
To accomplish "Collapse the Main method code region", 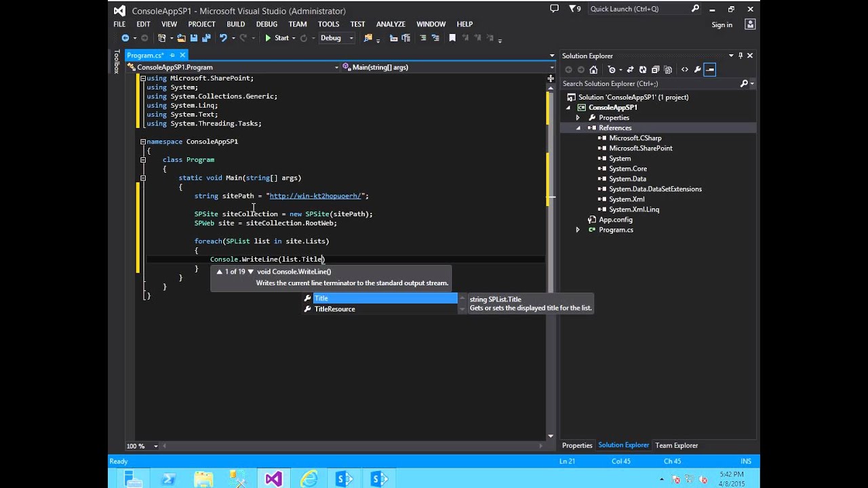I will (x=143, y=178).
